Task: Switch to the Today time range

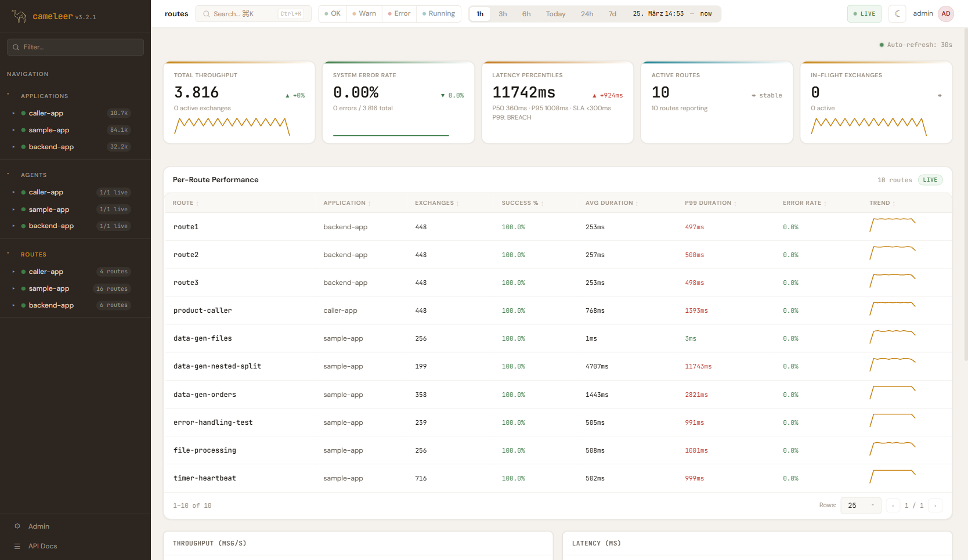Action: click(555, 14)
